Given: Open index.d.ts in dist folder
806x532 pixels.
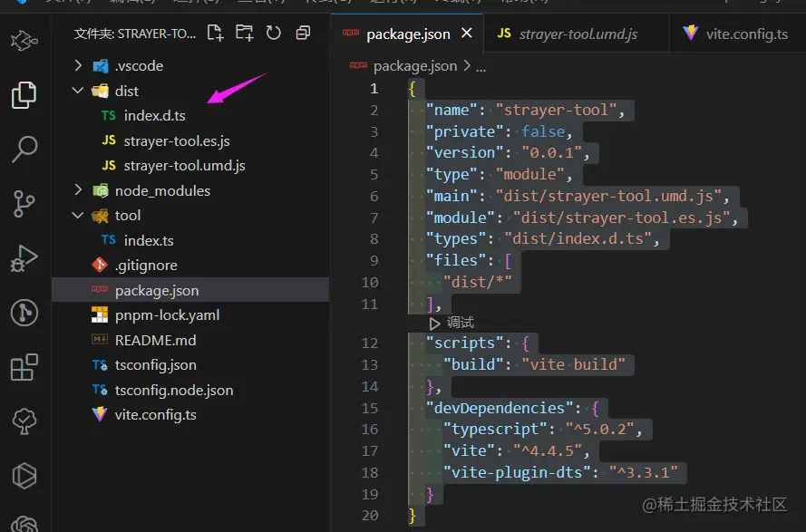Looking at the screenshot, I should click(x=190, y=116).
